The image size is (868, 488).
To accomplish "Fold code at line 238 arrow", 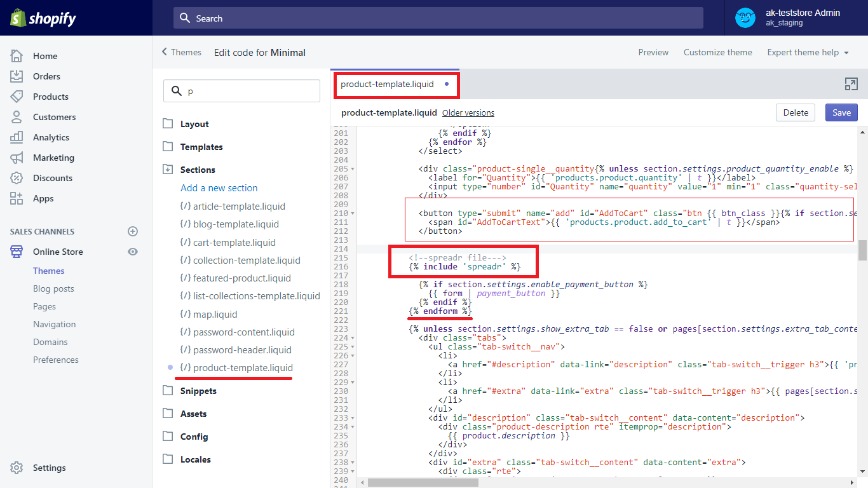I will coord(353,463).
